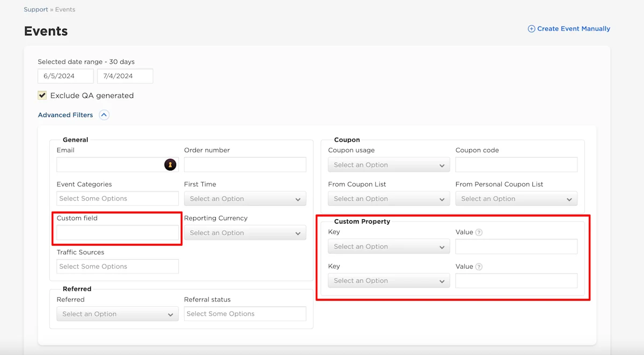
Task: Click the Selected date range - 30 days text
Action: tap(86, 62)
